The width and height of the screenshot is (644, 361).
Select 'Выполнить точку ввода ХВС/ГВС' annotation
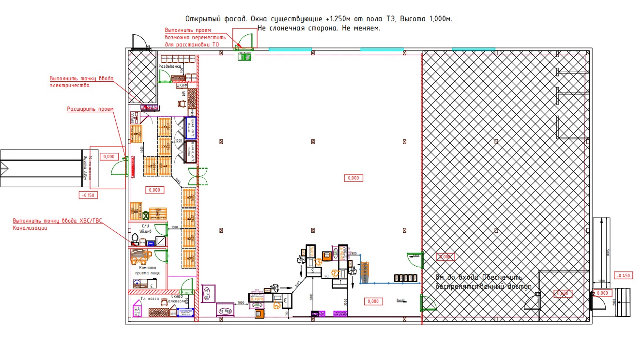[58, 221]
